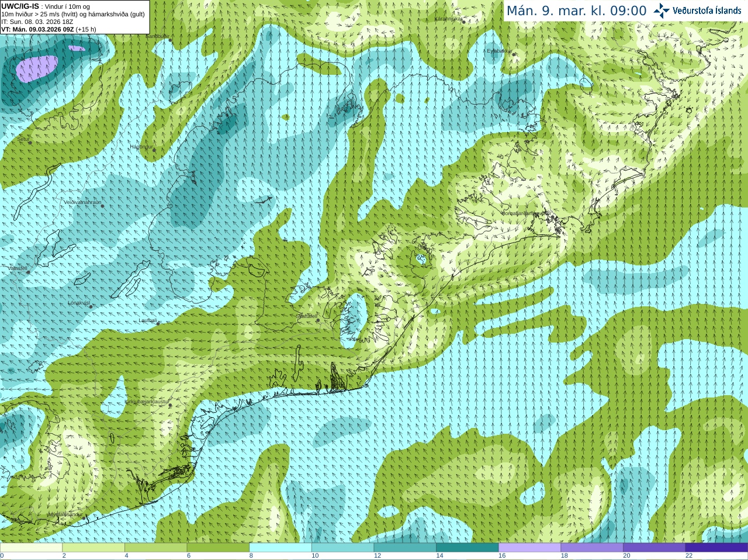Select the 2–4 m/s light green legend swatch
The image size is (748, 560).
(x=93, y=548)
